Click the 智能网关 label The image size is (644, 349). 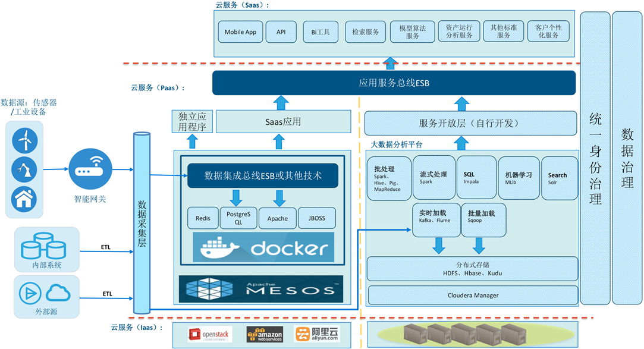click(x=90, y=199)
